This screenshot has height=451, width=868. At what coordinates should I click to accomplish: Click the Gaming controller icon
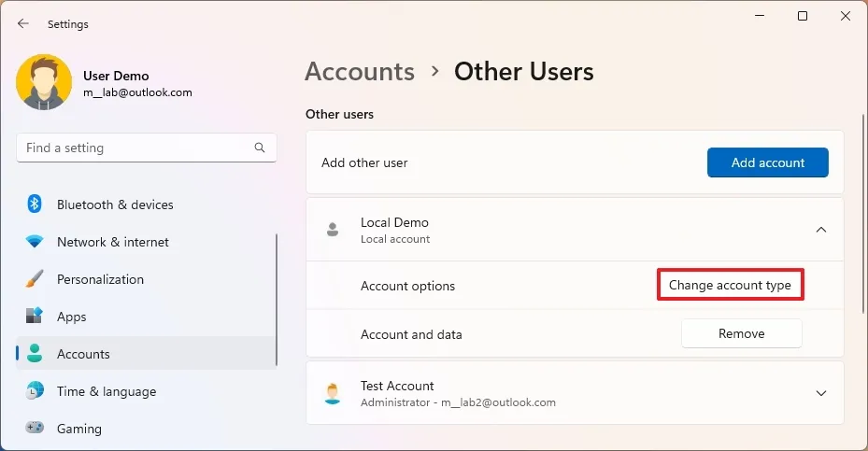pyautogui.click(x=35, y=429)
